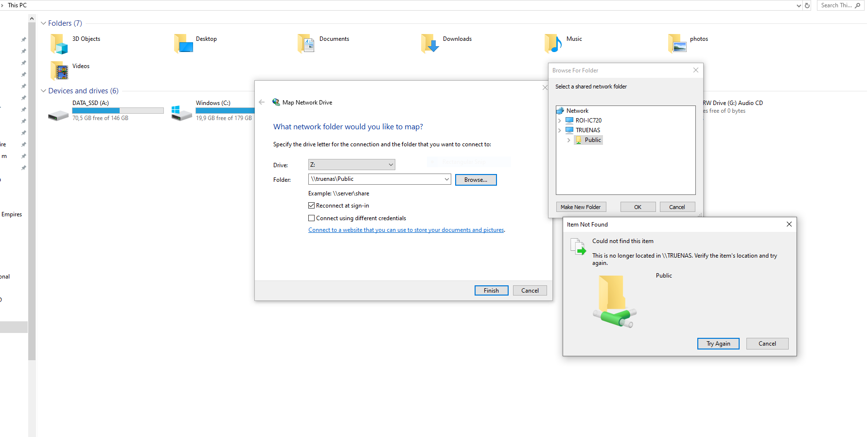
Task: Open the 3D Objects folder icon
Action: coord(59,44)
